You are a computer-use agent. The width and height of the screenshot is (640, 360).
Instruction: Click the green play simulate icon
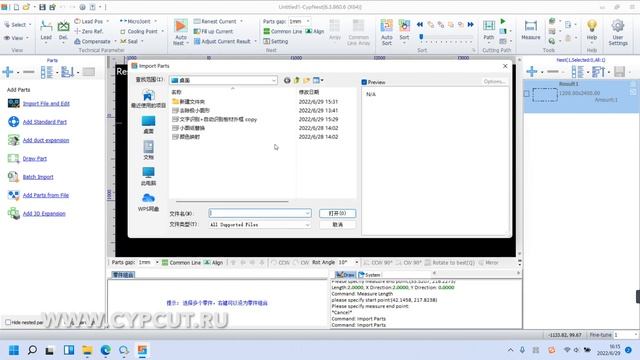[x=503, y=21]
